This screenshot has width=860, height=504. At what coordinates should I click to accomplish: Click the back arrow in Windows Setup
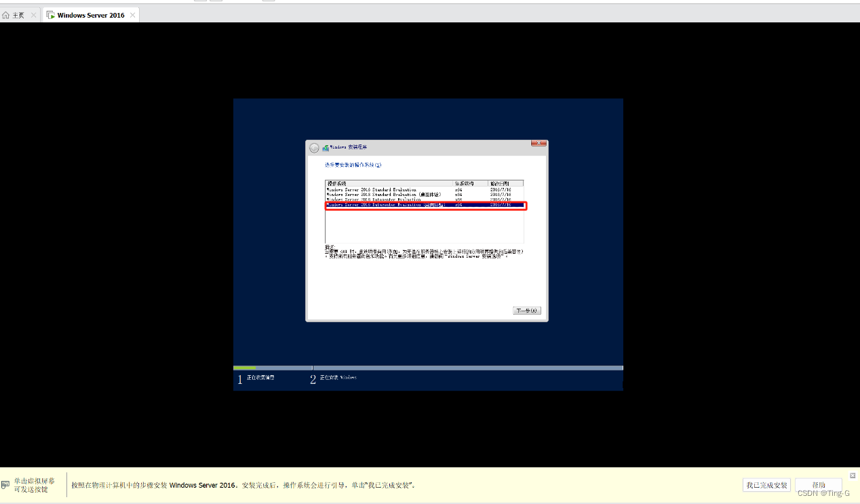point(314,148)
